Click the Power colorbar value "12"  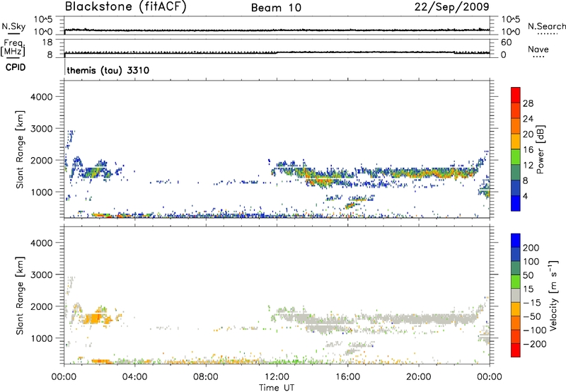tap(528, 165)
